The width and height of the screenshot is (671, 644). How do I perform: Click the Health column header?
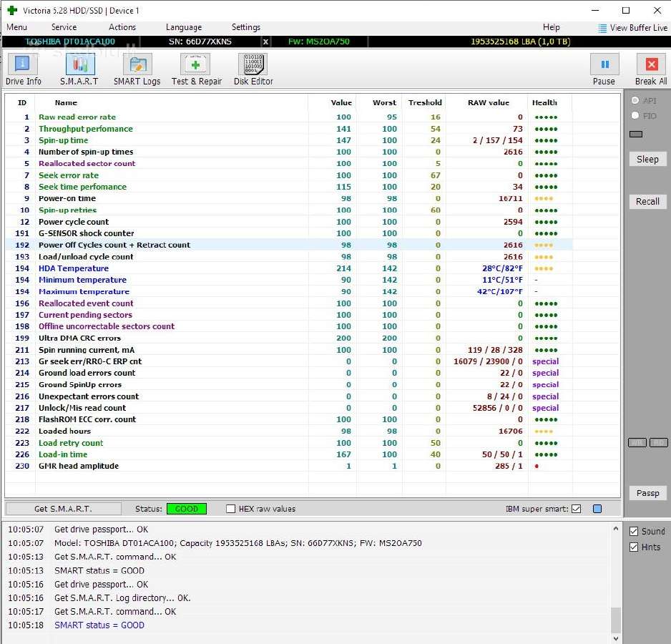(x=544, y=103)
